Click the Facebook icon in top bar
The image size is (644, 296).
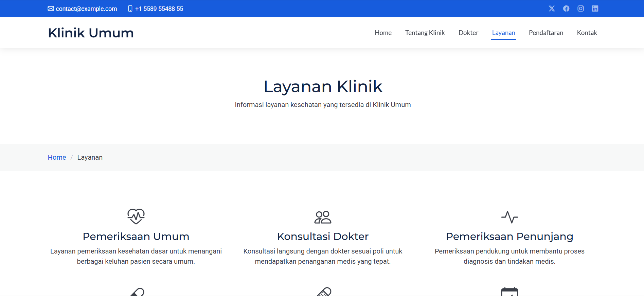(566, 8)
